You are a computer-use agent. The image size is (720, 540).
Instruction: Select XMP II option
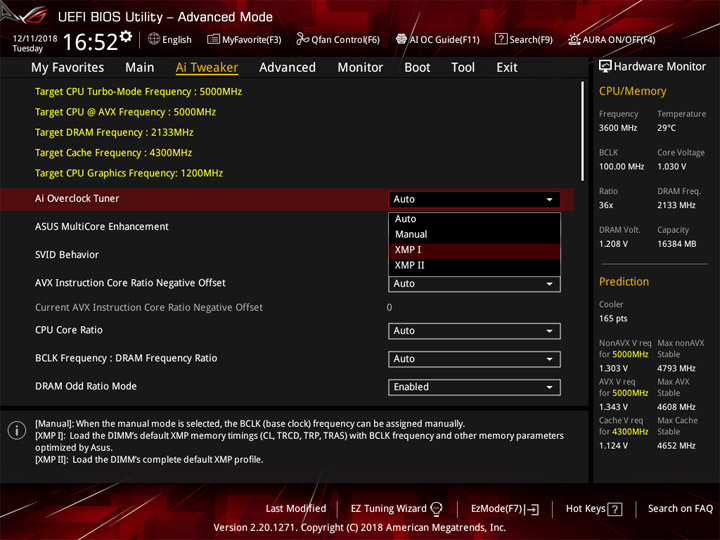[x=474, y=265]
